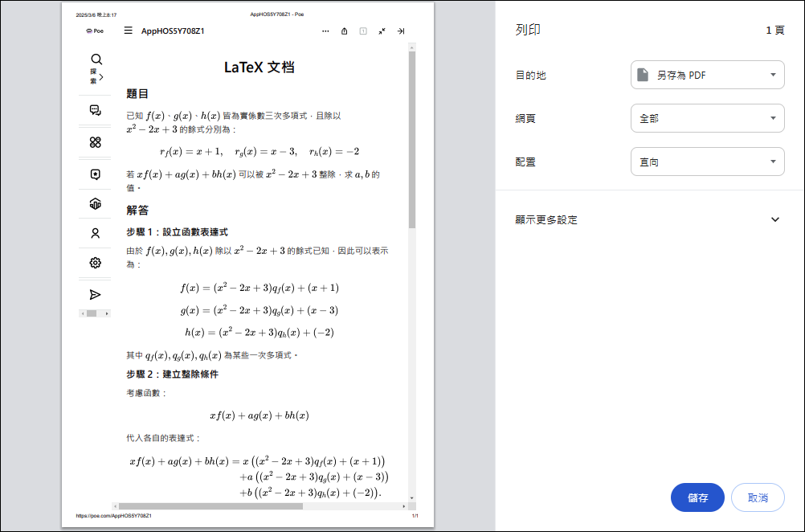Click the AppHOS5Y708Z1 title in preview header
The width and height of the screenshot is (805, 532).
pyautogui.click(x=173, y=31)
